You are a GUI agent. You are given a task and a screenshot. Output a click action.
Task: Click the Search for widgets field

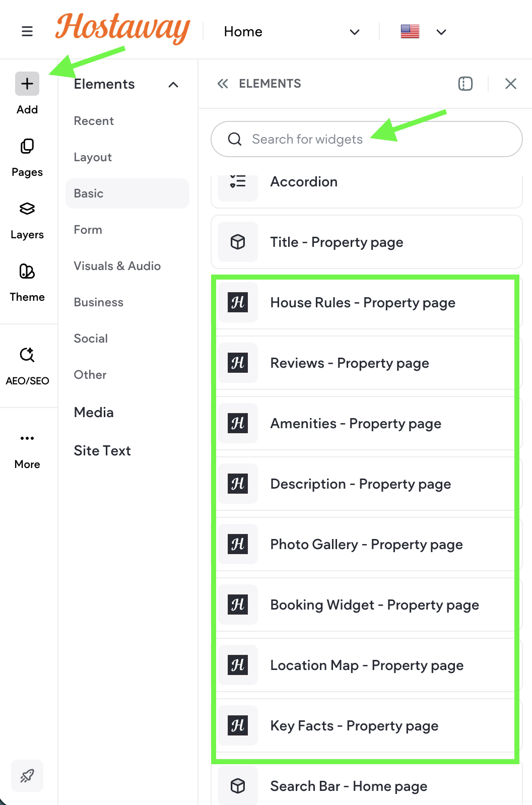(367, 139)
